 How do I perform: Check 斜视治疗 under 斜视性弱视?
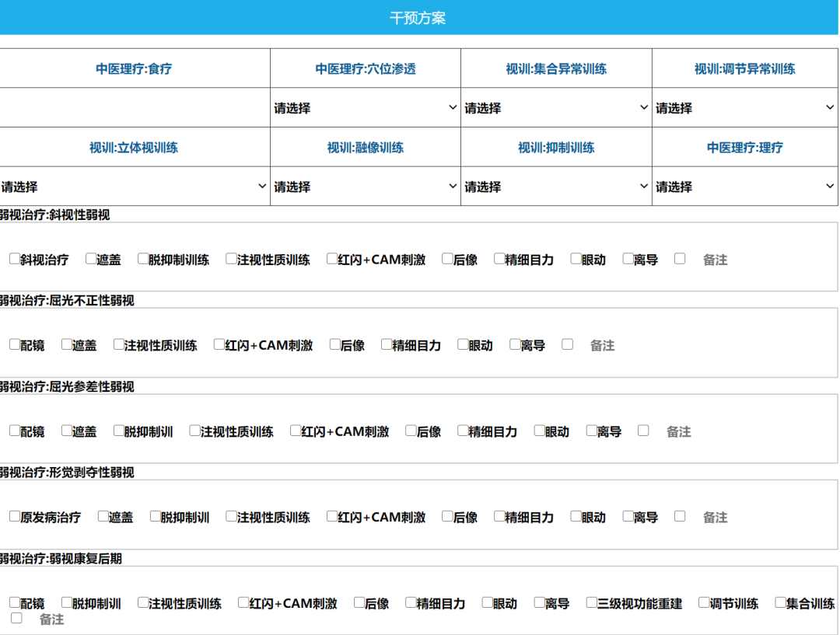click(x=15, y=259)
